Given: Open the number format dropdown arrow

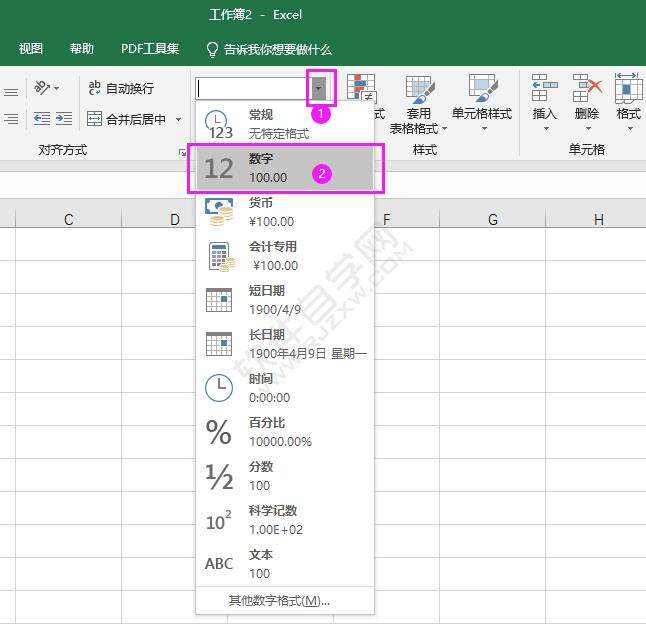Looking at the screenshot, I should point(318,88).
